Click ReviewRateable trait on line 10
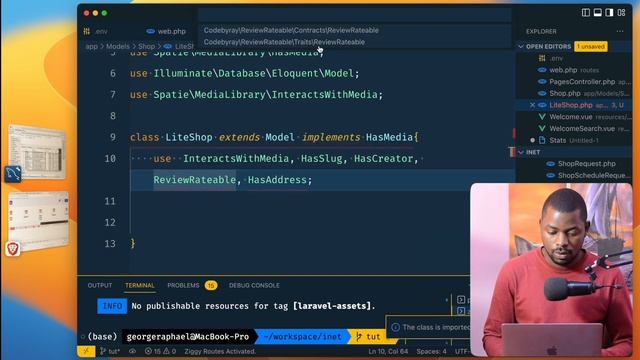 (x=195, y=180)
